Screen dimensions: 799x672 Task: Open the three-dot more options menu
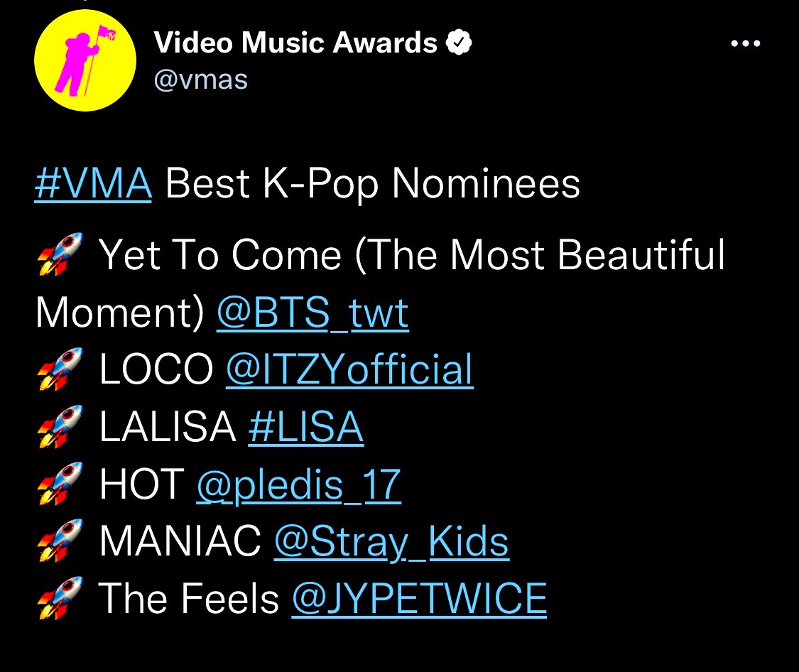[x=746, y=43]
